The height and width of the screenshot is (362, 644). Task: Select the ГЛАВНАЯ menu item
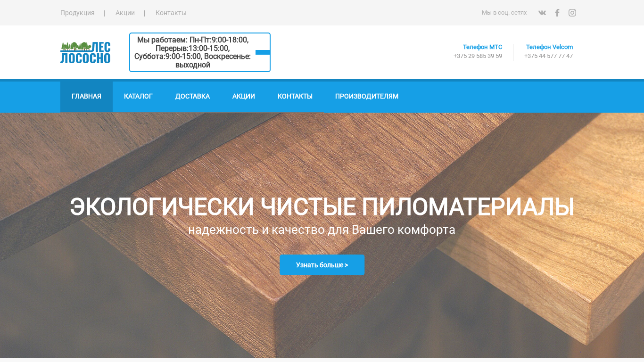86,97
